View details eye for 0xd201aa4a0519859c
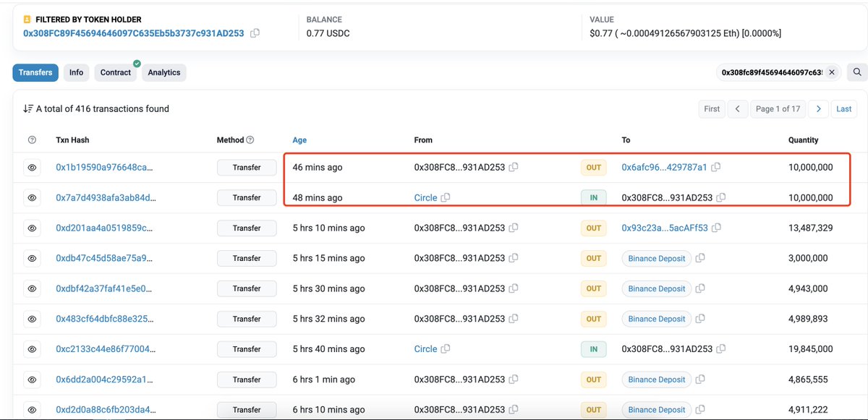This screenshot has width=868, height=420. [32, 228]
